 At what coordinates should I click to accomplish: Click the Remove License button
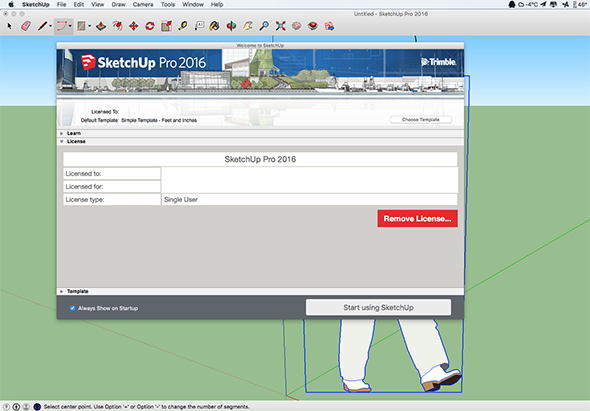click(x=417, y=219)
